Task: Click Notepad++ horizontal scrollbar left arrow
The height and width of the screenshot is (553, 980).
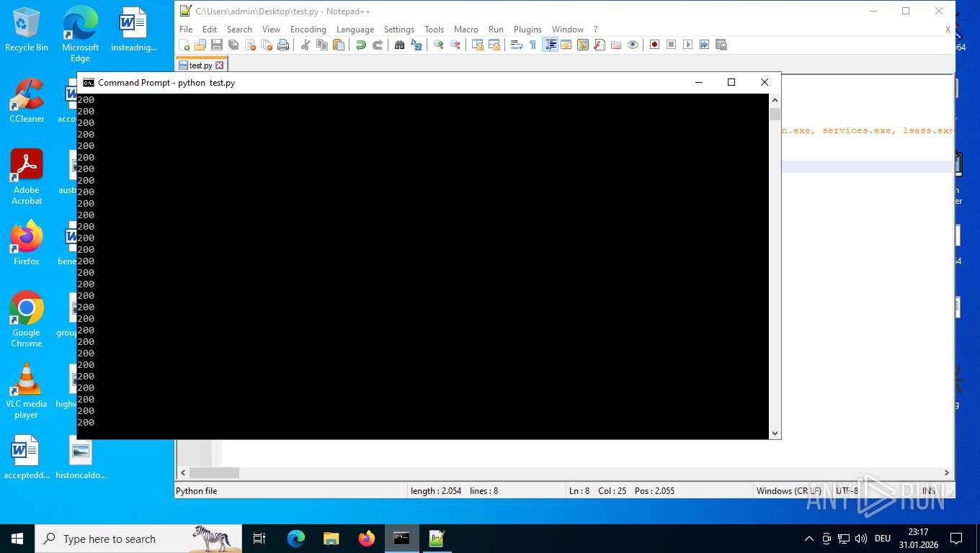Action: tap(183, 473)
